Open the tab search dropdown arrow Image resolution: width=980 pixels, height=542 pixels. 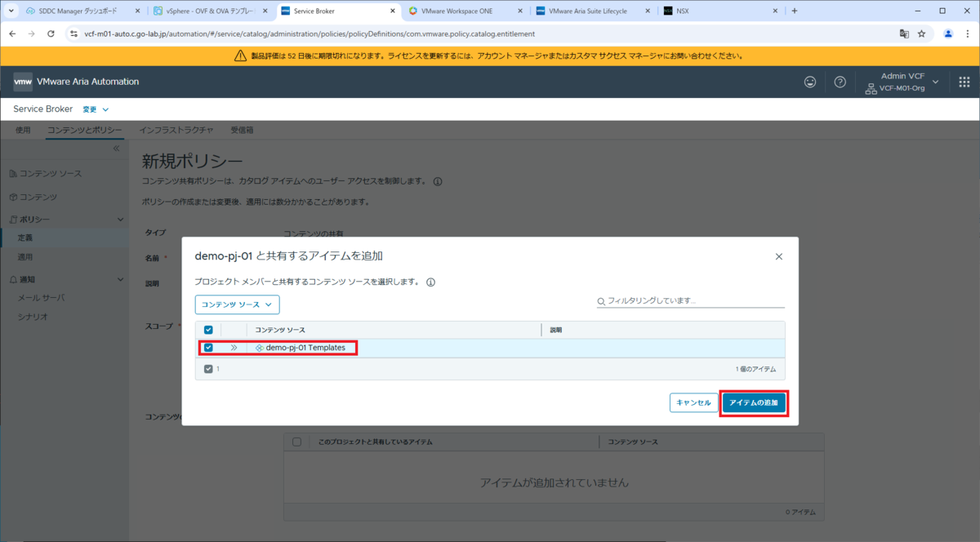[x=11, y=11]
